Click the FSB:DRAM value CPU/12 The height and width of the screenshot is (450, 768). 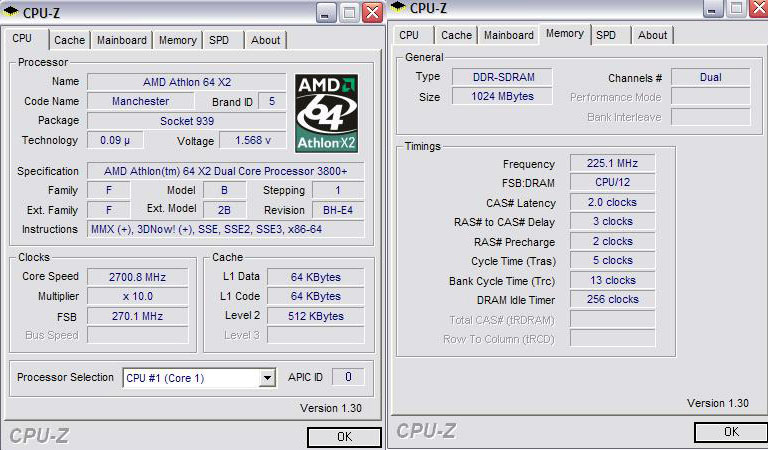(x=613, y=183)
